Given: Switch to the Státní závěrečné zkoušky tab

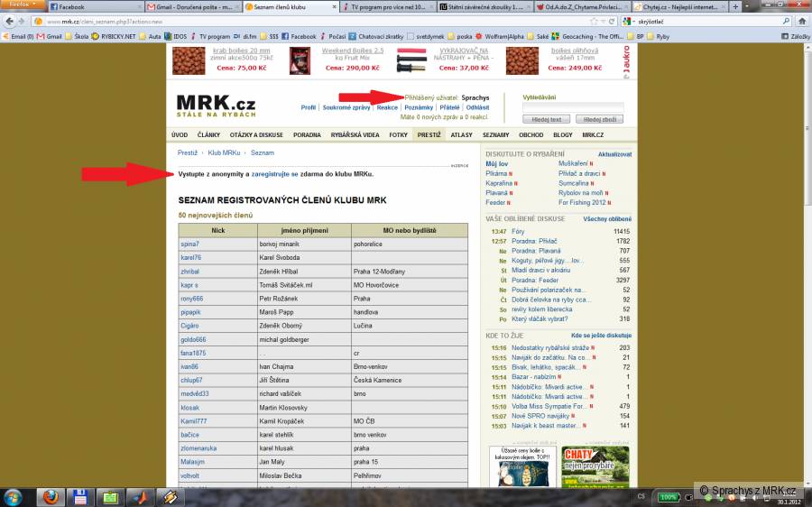Looking at the screenshot, I should [x=484, y=7].
